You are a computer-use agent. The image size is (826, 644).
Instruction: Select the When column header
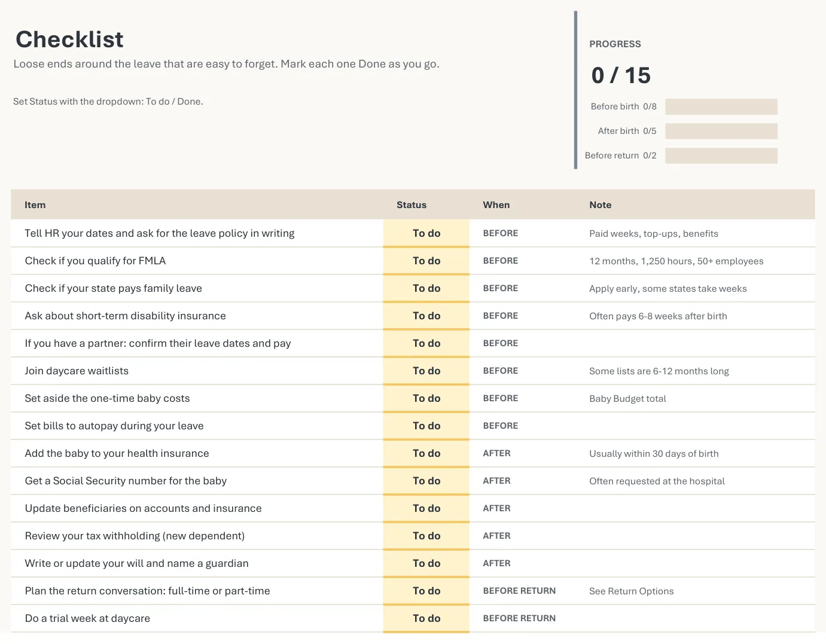[x=496, y=205]
